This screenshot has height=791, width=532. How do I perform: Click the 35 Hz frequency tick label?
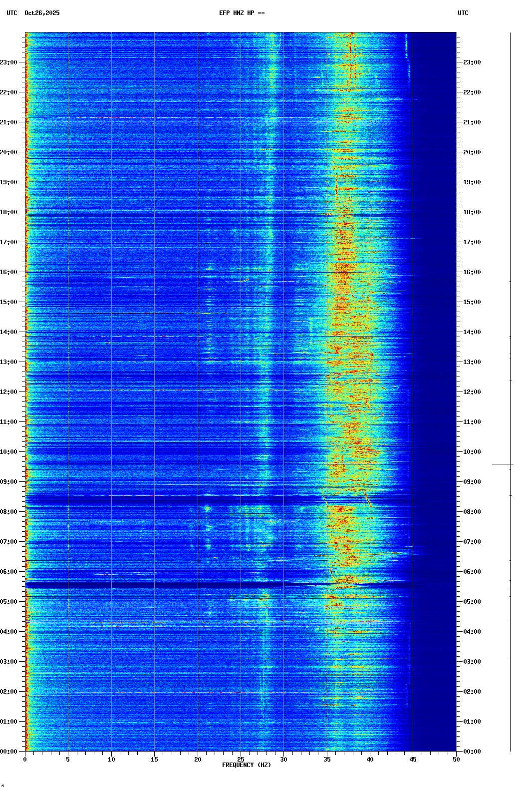coord(327,760)
